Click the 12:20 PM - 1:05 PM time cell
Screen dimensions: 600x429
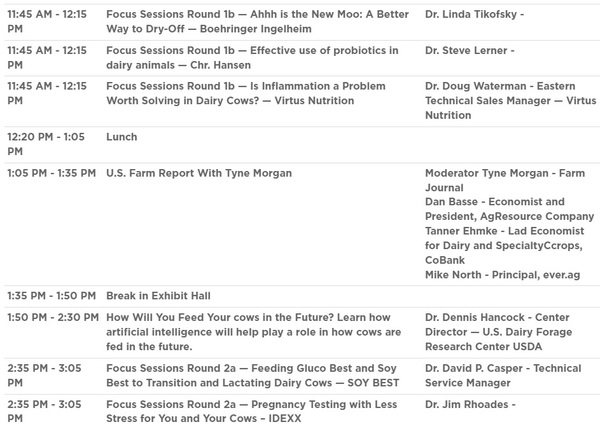[46, 144]
